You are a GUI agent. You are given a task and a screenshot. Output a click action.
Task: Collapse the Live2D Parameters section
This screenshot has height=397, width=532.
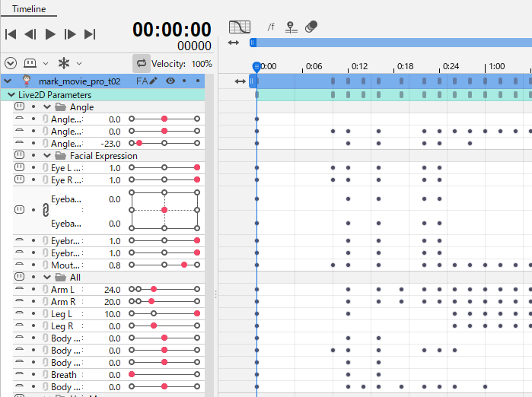(x=11, y=95)
